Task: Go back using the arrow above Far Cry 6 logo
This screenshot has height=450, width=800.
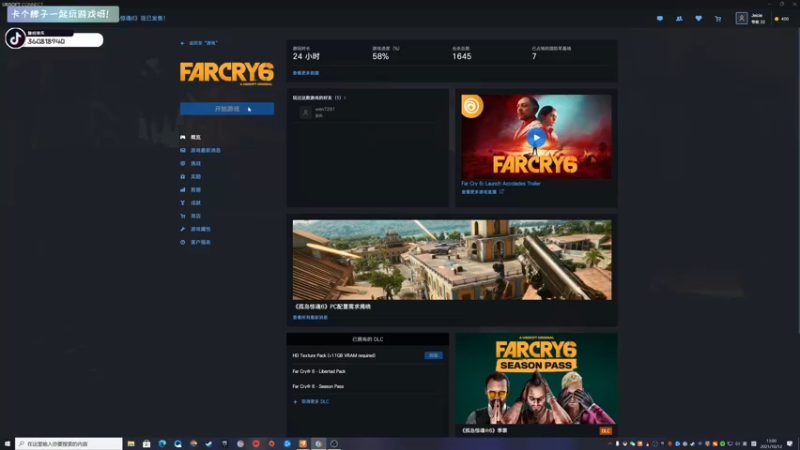Action: pyautogui.click(x=182, y=43)
